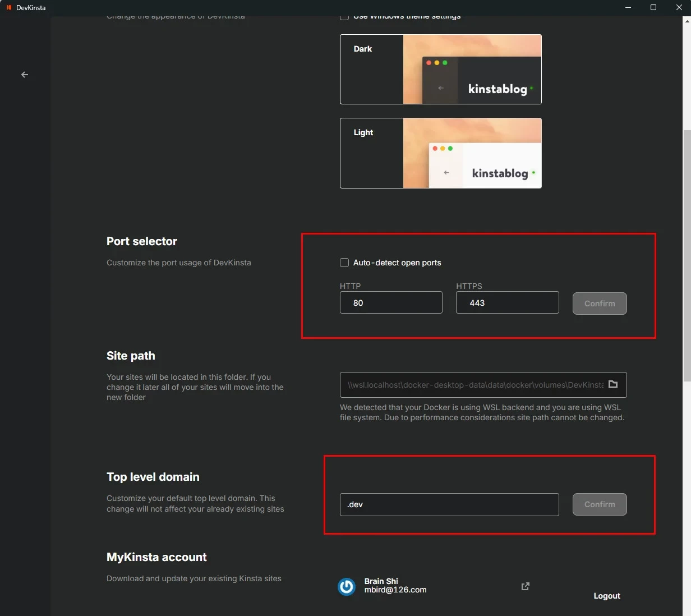Viewport: 691px width, 616px height.
Task: Click the vertical scrollbar thumb
Action: 687,255
